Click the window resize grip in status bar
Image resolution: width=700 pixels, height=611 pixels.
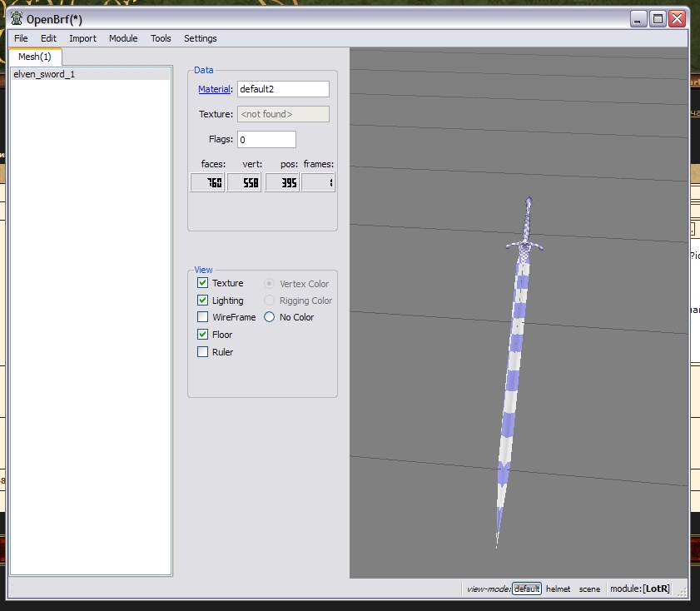682,592
